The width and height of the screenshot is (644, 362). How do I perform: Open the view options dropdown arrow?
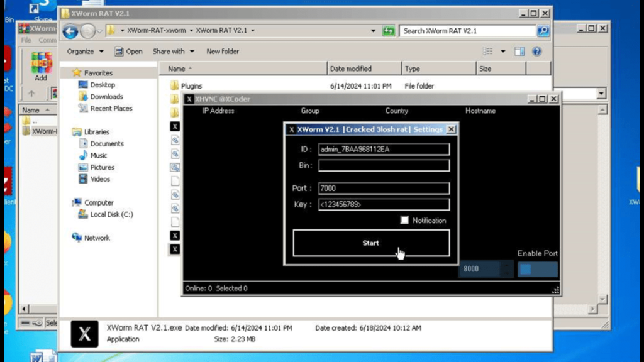click(x=502, y=52)
